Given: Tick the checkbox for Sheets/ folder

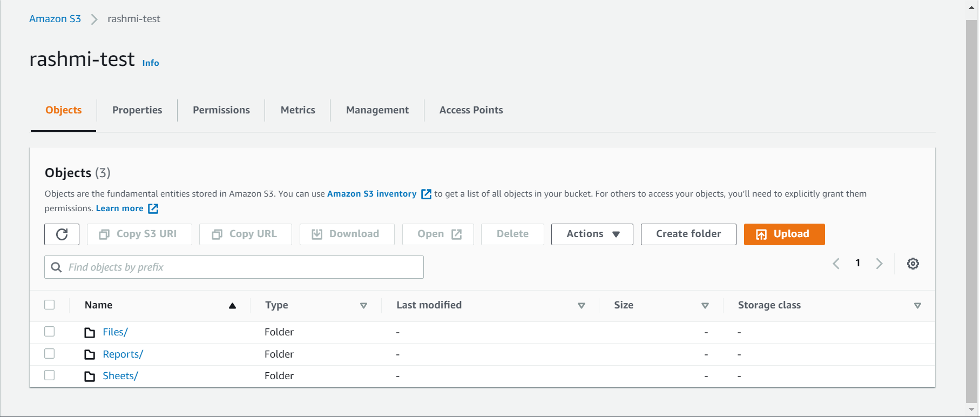Looking at the screenshot, I should click(50, 375).
